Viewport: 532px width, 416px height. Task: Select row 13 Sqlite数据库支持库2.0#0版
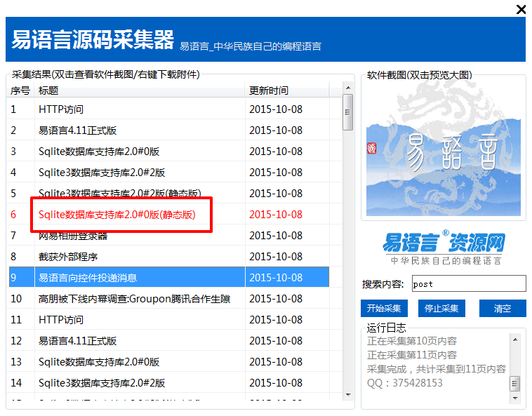click(x=168, y=361)
